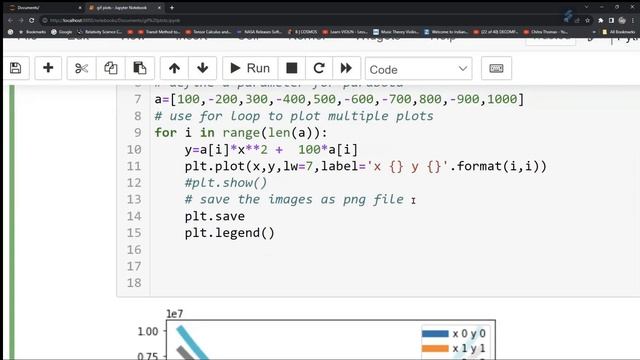Interrupt the kernel with stop square
Screen dimensions: 640x360
[x=292, y=68]
